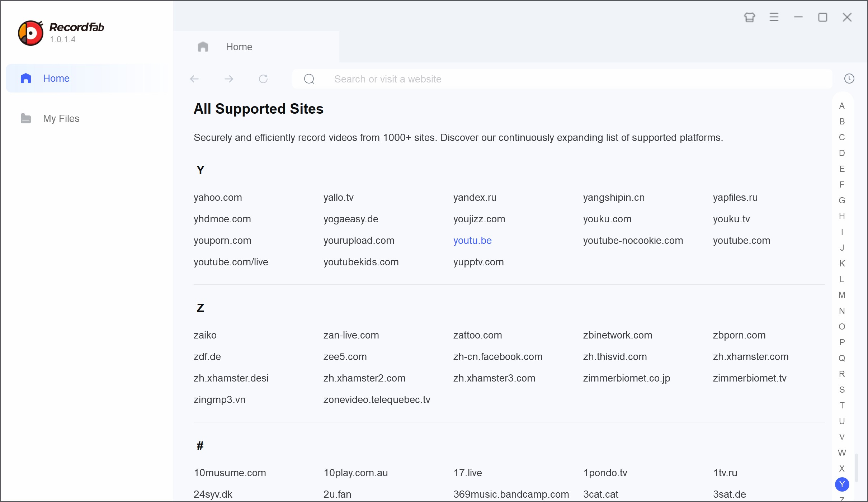This screenshot has height=502, width=868.
Task: Jump to letter P in index
Action: pos(842,342)
